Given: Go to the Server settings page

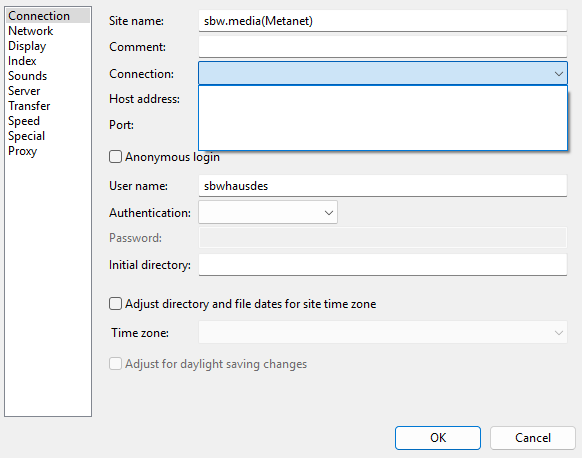Looking at the screenshot, I should [24, 91].
